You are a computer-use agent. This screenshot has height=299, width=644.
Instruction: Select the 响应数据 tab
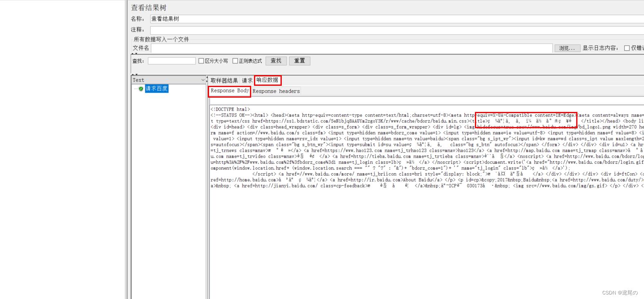267,80
